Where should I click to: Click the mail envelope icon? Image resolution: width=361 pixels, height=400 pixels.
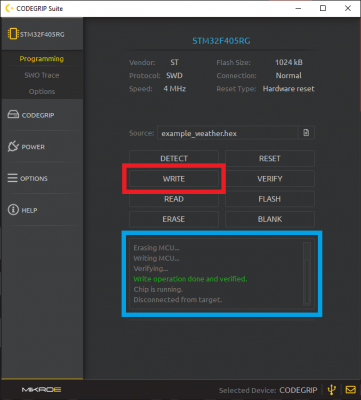point(350,389)
